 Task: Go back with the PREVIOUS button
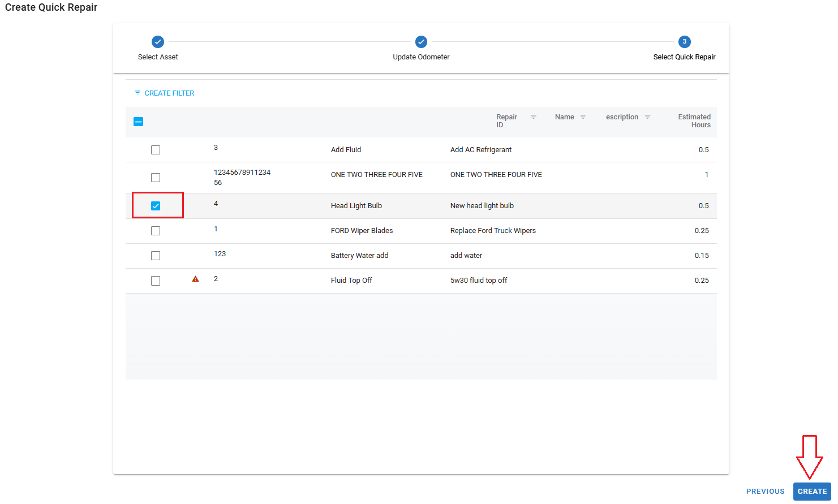click(765, 491)
